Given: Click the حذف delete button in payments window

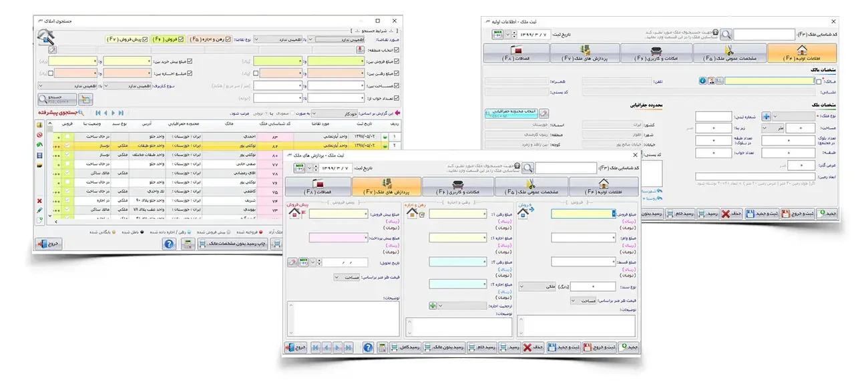Looking at the screenshot, I should point(533,348).
